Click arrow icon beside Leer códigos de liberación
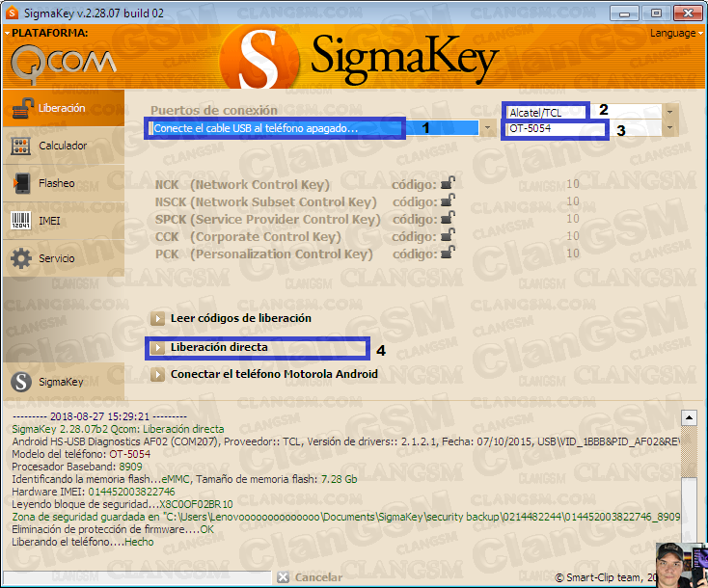Image resolution: width=708 pixels, height=588 pixels. (x=157, y=319)
